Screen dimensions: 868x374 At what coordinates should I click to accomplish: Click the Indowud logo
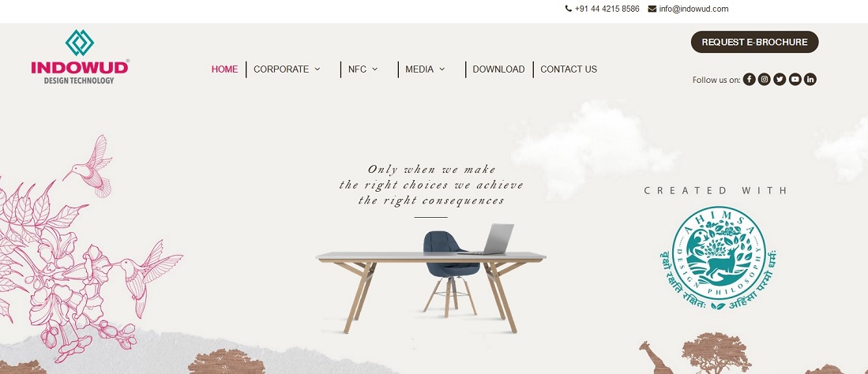(81, 57)
